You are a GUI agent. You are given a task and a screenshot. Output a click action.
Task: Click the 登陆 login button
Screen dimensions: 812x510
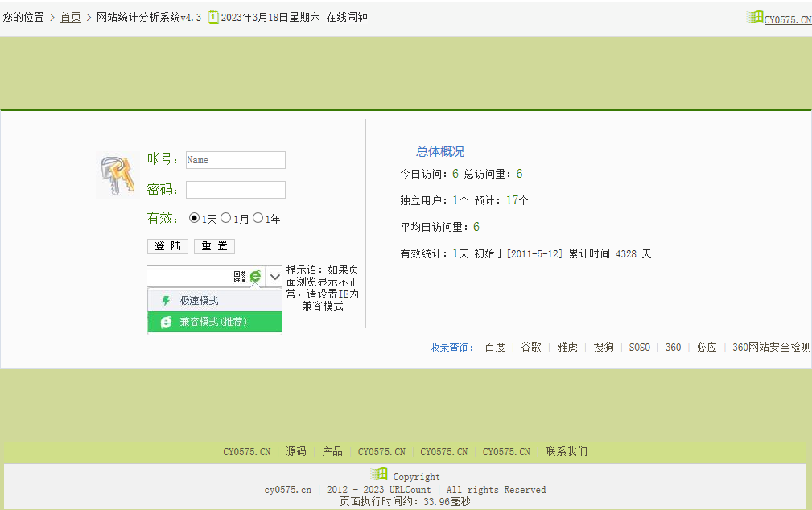coord(167,246)
